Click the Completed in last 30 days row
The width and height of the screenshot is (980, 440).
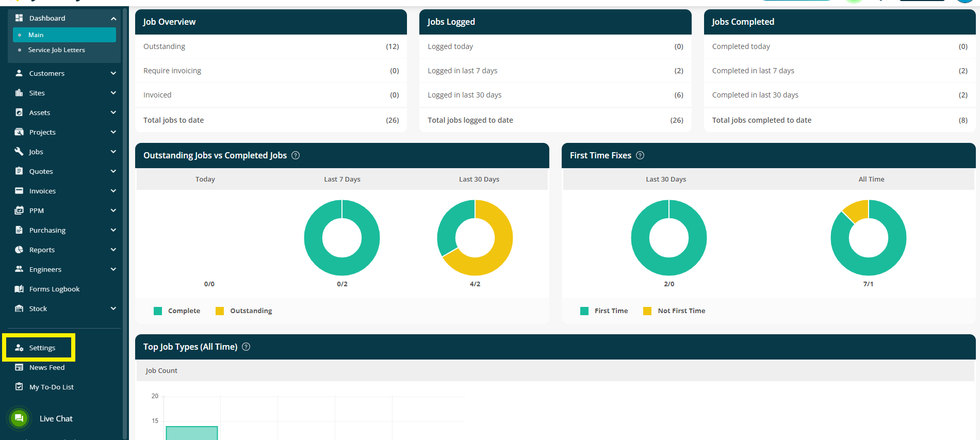(x=840, y=95)
